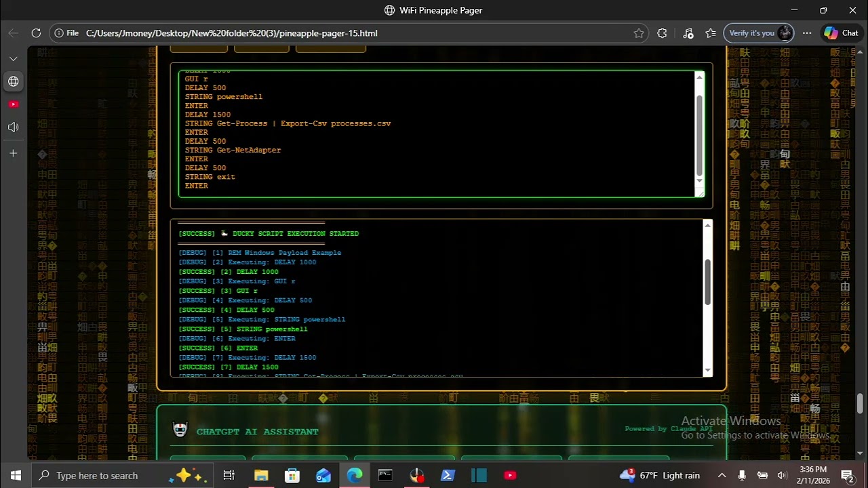The height and width of the screenshot is (488, 868).
Task: Open the clock showing 3:36 PM
Action: pyautogui.click(x=812, y=475)
